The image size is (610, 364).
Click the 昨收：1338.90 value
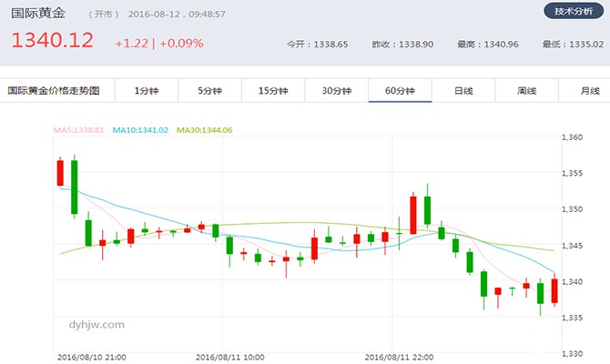(x=402, y=45)
